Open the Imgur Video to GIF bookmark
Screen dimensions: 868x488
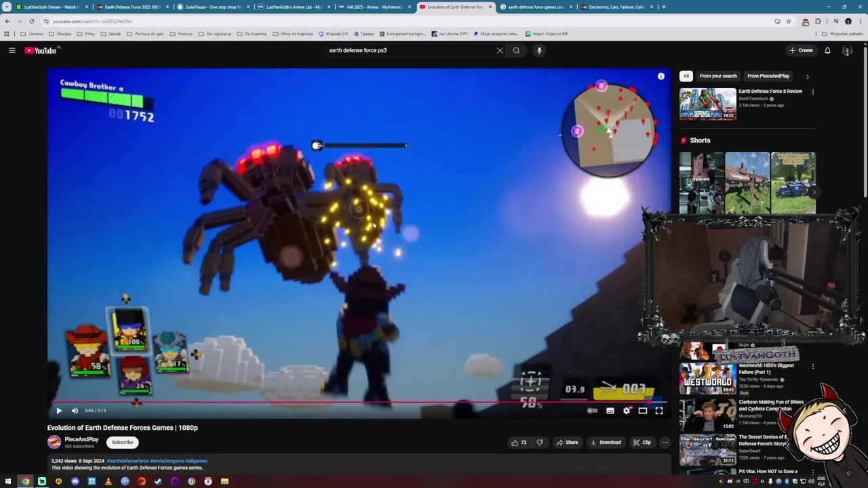point(547,34)
